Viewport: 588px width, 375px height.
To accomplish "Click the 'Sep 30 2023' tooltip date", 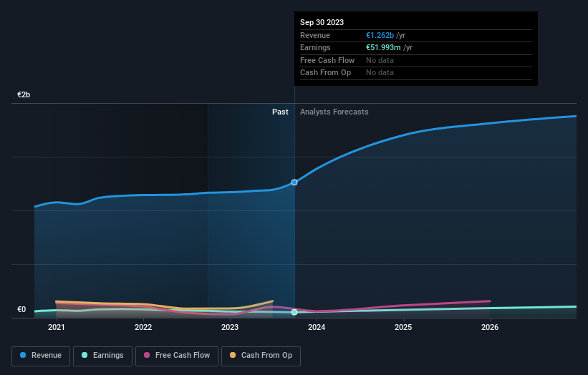I will 322,22.
